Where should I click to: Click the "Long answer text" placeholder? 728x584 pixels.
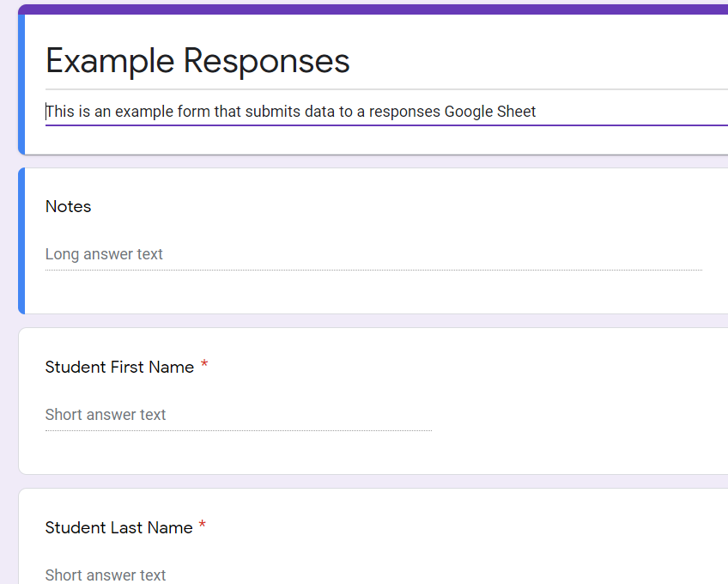104,254
